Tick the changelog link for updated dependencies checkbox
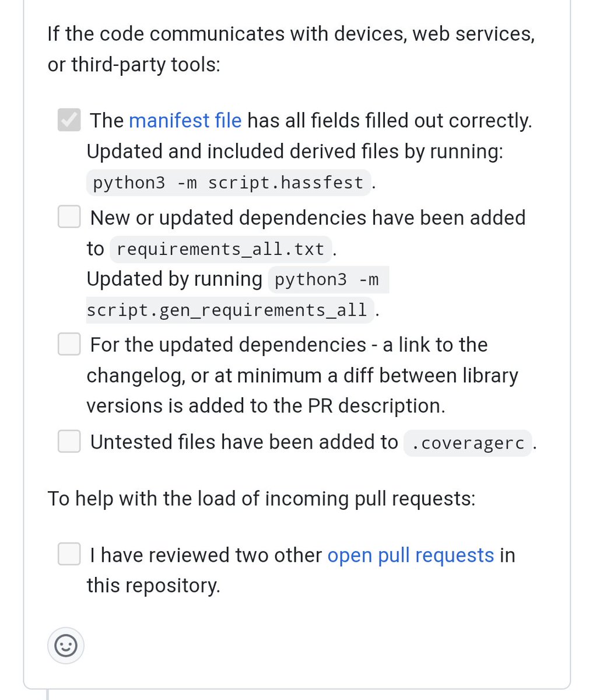The width and height of the screenshot is (593, 700). [69, 345]
